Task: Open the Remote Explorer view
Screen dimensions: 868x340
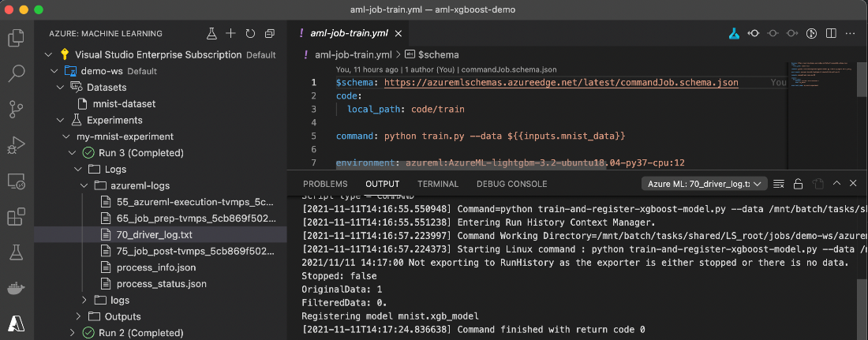Action: tap(16, 181)
